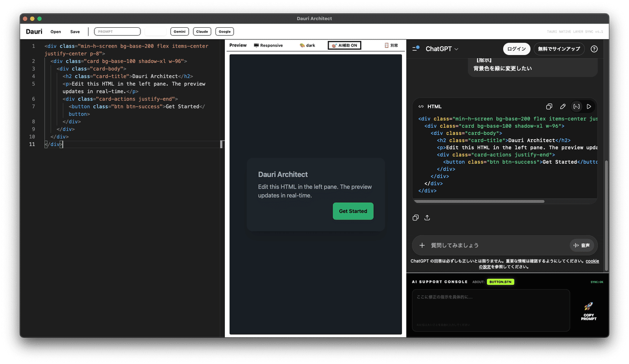The height and width of the screenshot is (364, 629).
Task: Click Open in the Dauri toolbar
Action: point(56,31)
